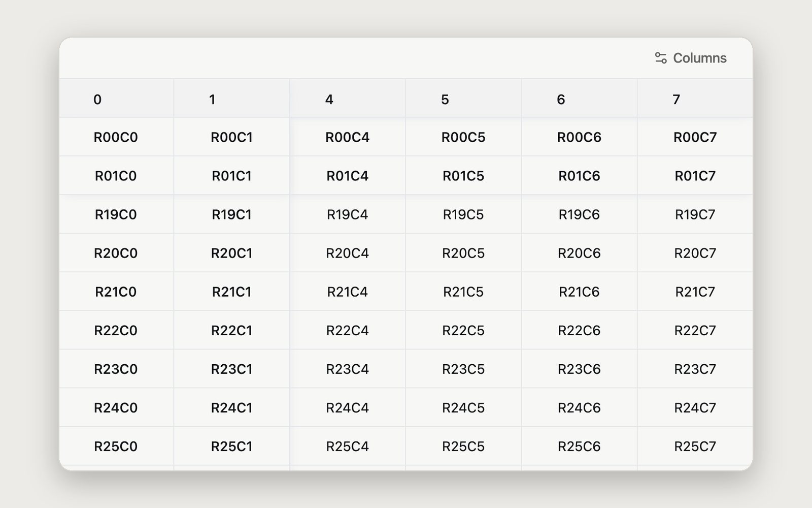Click cell R25C7
This screenshot has width=812, height=508.
coord(695,446)
